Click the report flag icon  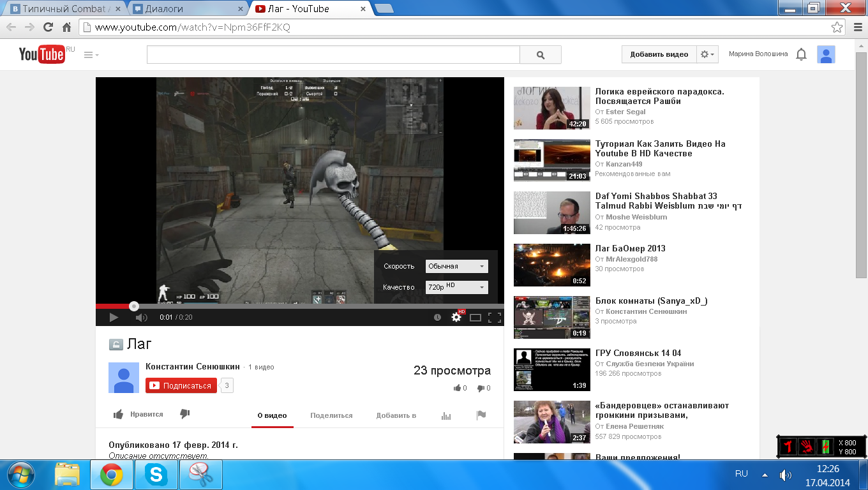[481, 415]
